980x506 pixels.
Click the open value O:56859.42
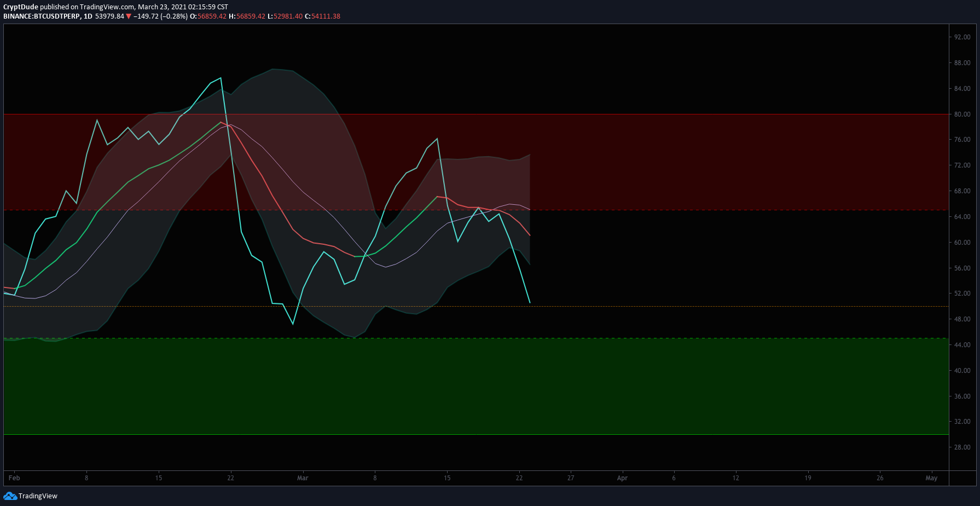pyautogui.click(x=208, y=16)
